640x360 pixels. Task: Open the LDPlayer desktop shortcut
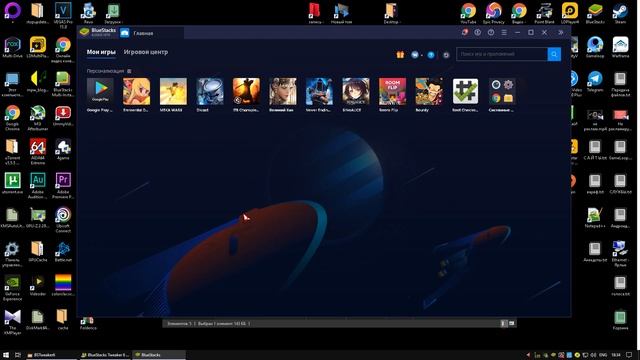[569, 13]
